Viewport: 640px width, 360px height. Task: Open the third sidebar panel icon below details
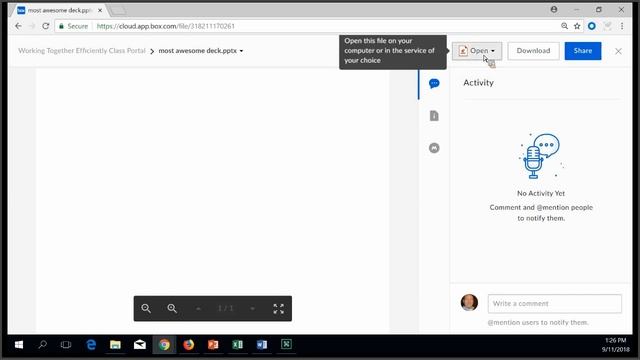434,148
